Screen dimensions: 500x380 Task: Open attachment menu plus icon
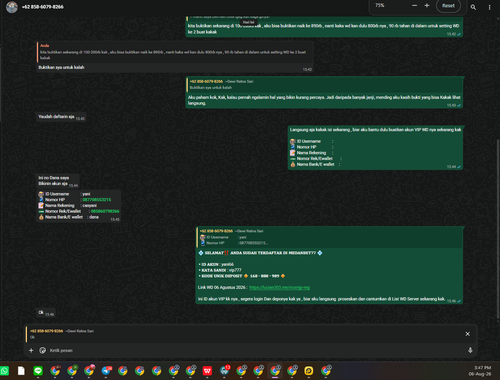point(31,350)
